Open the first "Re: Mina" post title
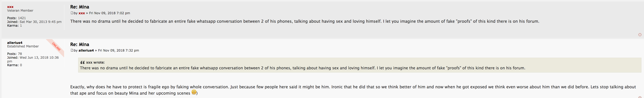644x98 pixels. click(80, 7)
